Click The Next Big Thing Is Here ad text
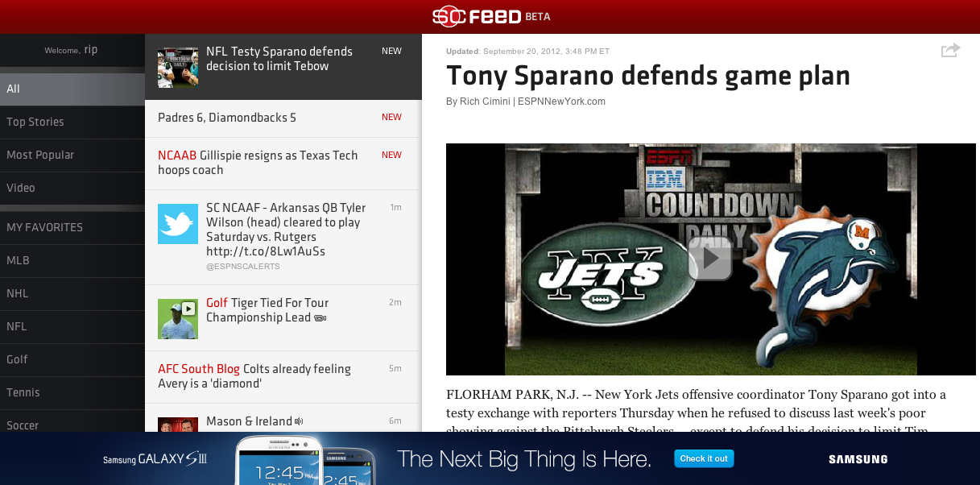The height and width of the screenshot is (485, 980). (524, 459)
